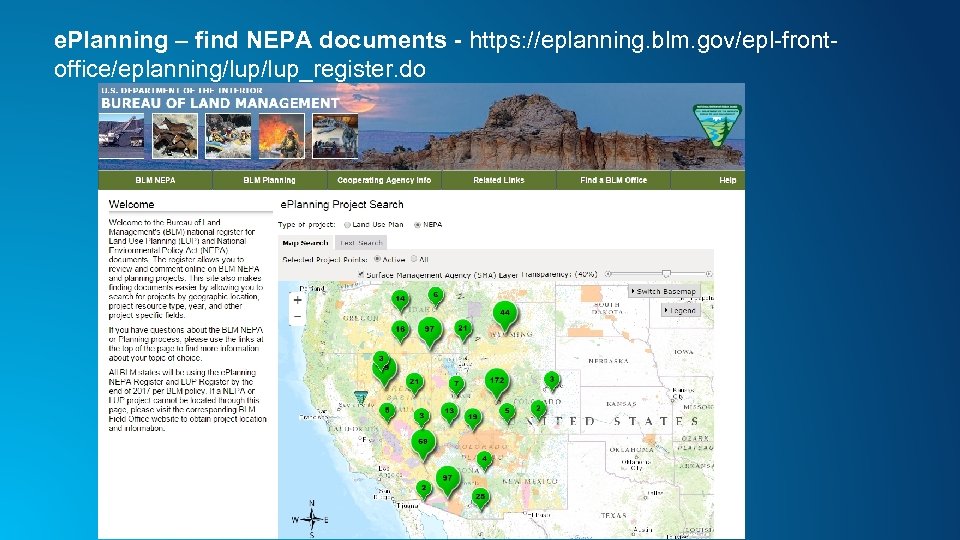Click the compass rose on the map
Image resolution: width=960 pixels, height=540 pixels.
click(x=312, y=519)
